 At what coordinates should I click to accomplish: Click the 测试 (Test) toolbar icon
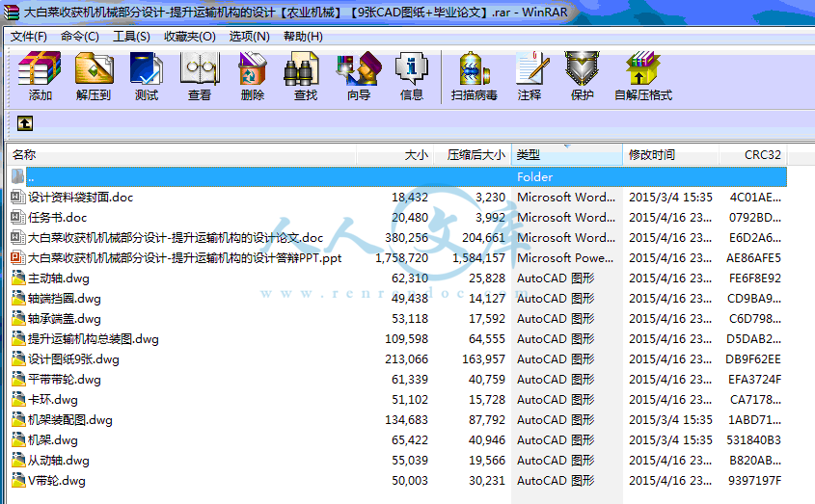pos(146,68)
